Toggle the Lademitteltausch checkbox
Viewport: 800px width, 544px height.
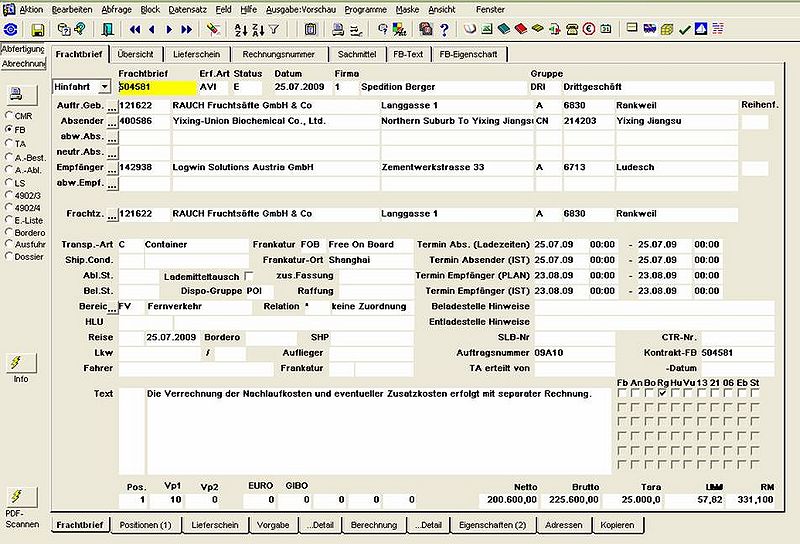pyautogui.click(x=249, y=276)
